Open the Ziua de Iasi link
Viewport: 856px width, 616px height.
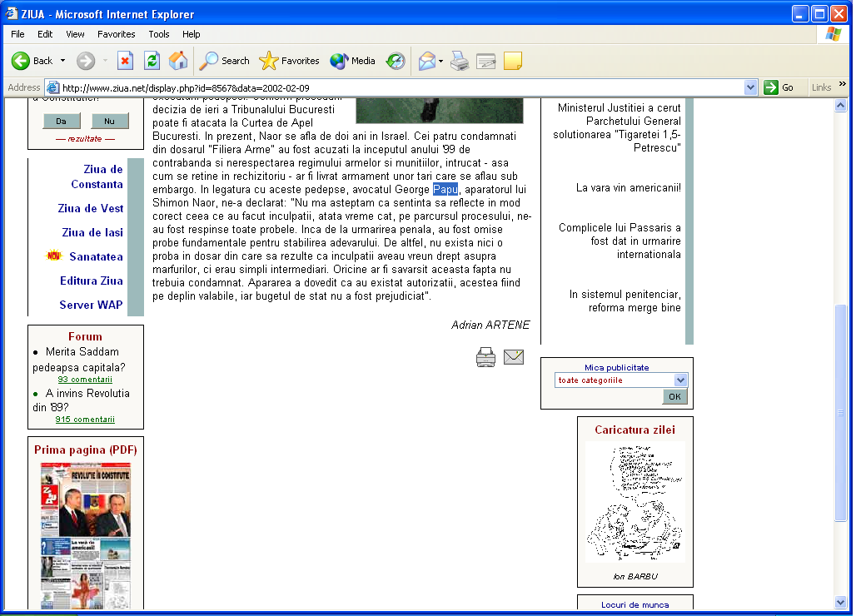(x=92, y=232)
